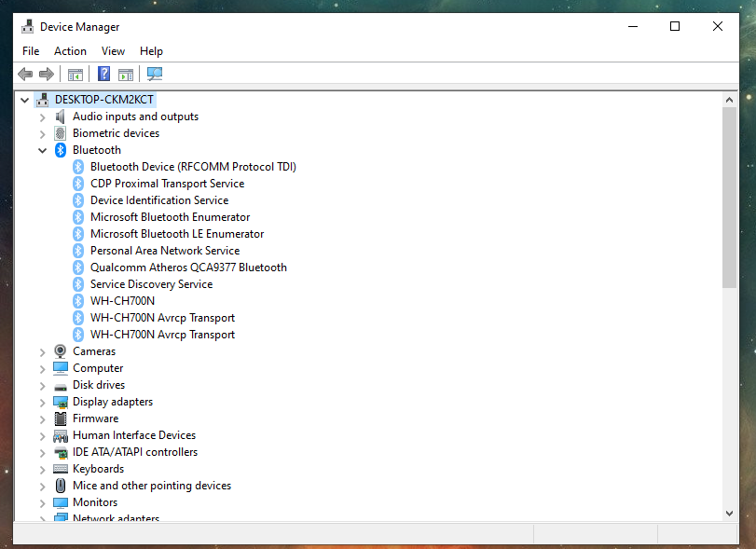Click the Mice and other pointing devices icon

[x=61, y=486]
